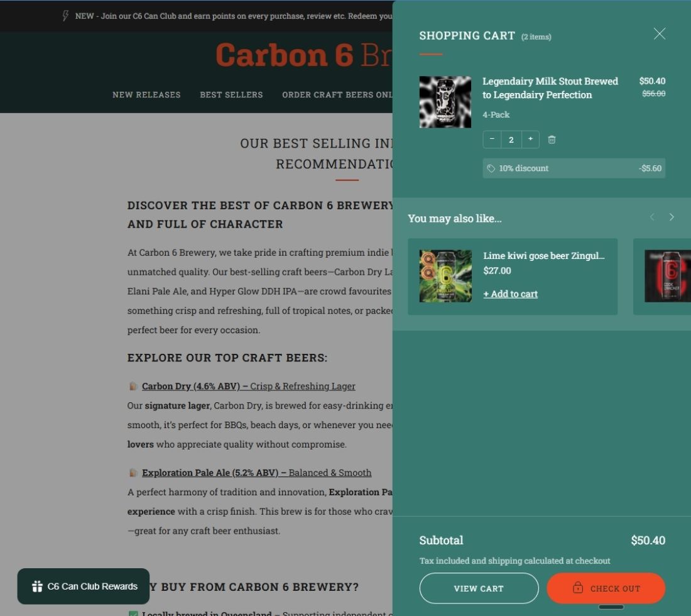The width and height of the screenshot is (691, 616).
Task: Click the 10% discount -$5.60 row
Action: [574, 168]
